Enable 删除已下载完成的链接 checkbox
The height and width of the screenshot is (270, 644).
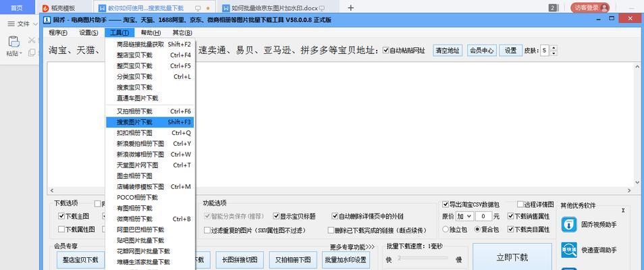[331, 230]
